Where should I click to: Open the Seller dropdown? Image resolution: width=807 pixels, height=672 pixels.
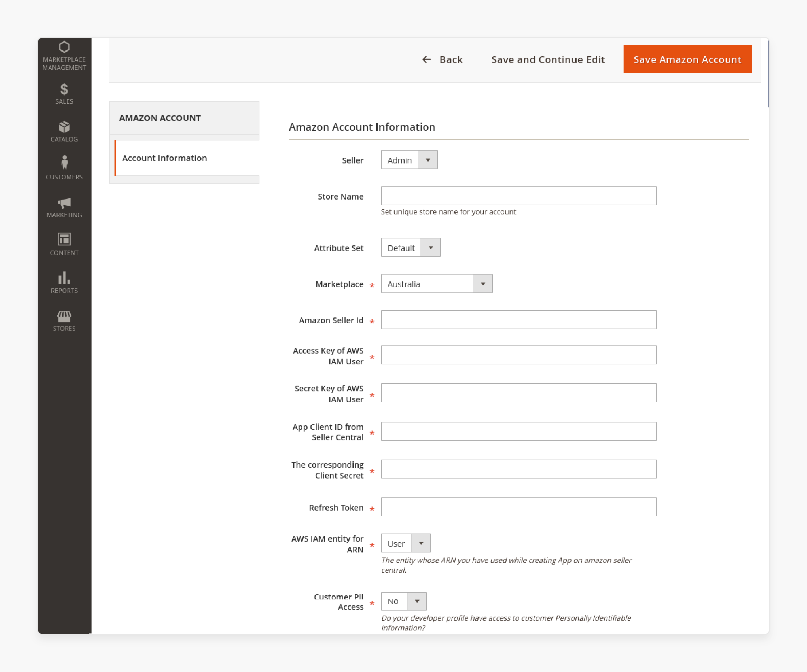tap(409, 160)
